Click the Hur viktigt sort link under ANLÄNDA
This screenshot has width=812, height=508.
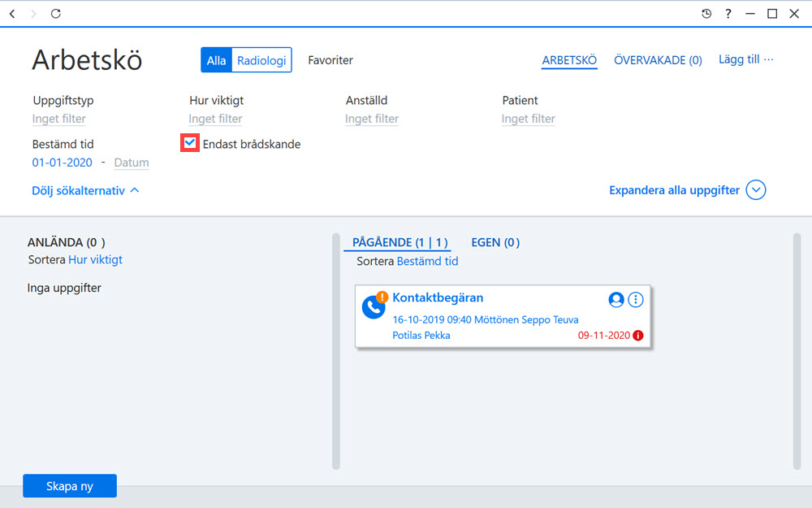(95, 260)
